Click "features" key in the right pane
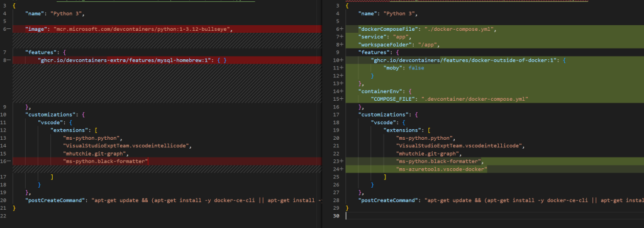The width and height of the screenshot is (644, 228). [374, 52]
